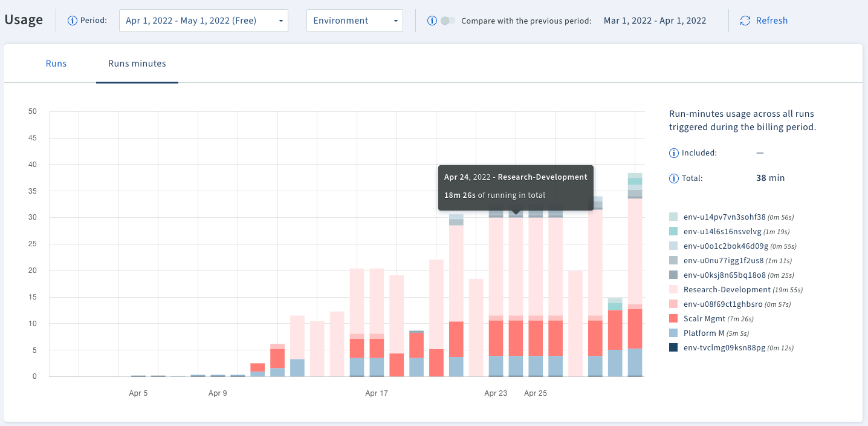The width and height of the screenshot is (868, 426).
Task: Click the env-tvclmg09ksn88pg legend color marker
Action: pyautogui.click(x=674, y=347)
